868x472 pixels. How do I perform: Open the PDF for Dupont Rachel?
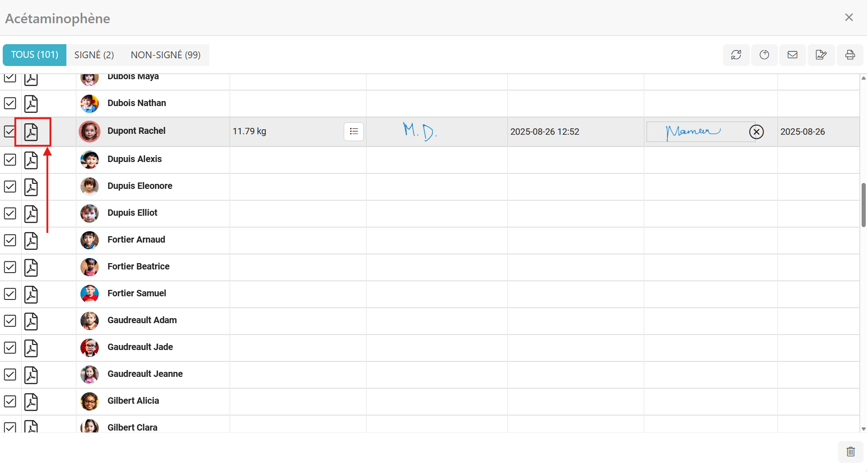tap(31, 132)
